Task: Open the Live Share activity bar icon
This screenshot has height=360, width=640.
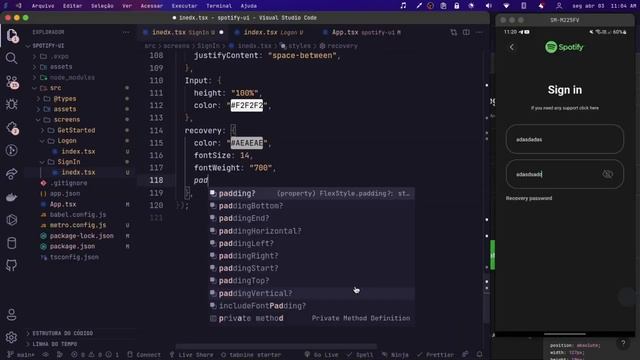Action: pos(11,174)
